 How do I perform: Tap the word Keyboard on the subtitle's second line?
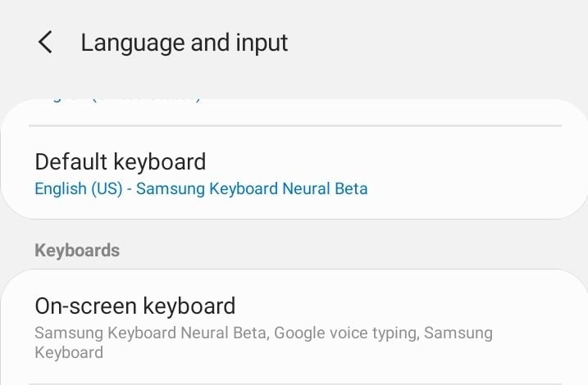click(x=69, y=352)
